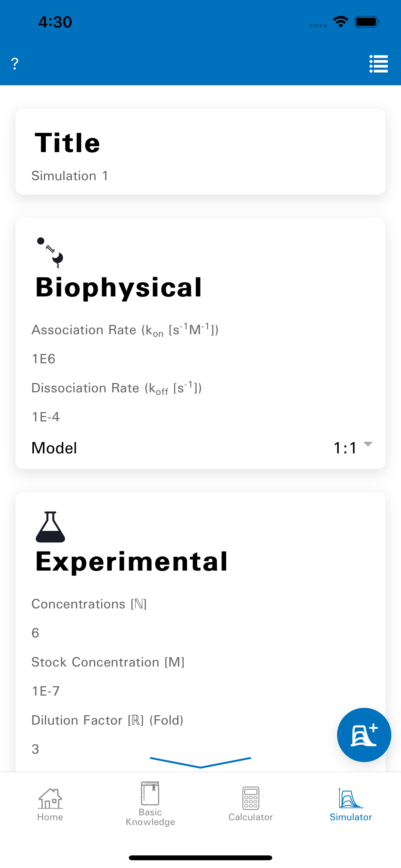
Task: Click the dropdown arrow next to 1:1
Action: (x=368, y=444)
